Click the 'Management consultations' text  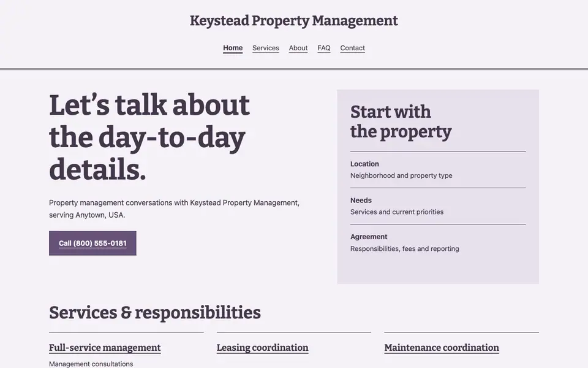click(91, 364)
